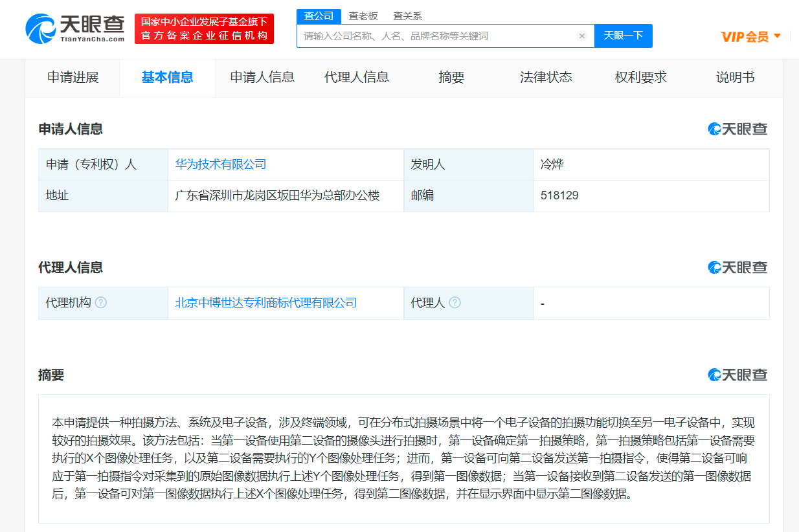This screenshot has width=799, height=532.
Task: Click the 天眼查 watermark icon beside 申请人信息
Action: [713, 129]
